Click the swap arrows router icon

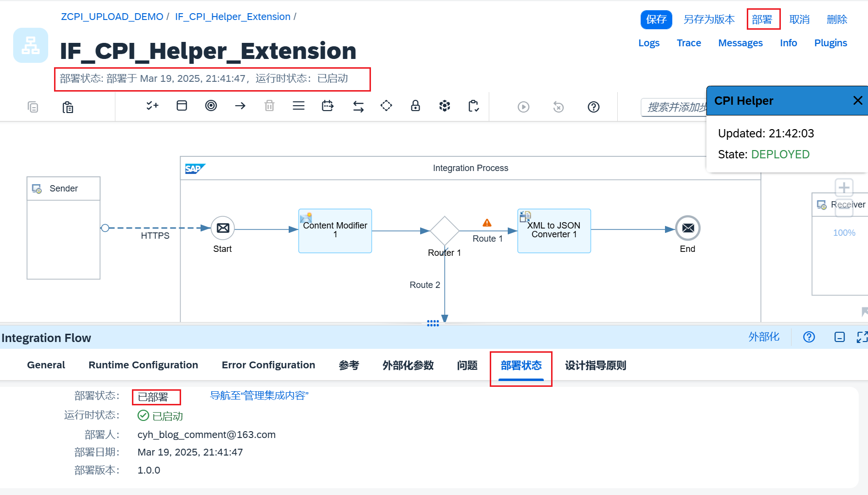click(x=358, y=106)
